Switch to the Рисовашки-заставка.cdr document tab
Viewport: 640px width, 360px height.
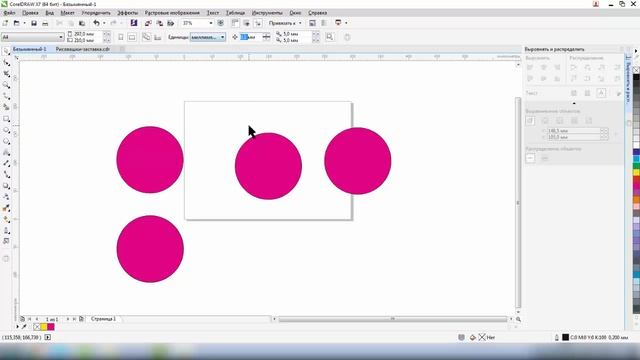click(83, 49)
